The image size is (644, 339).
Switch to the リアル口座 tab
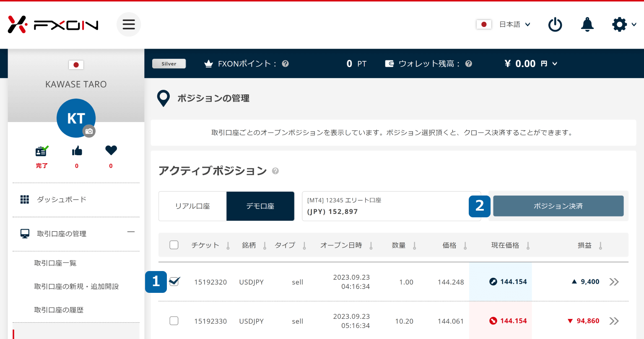coord(192,206)
